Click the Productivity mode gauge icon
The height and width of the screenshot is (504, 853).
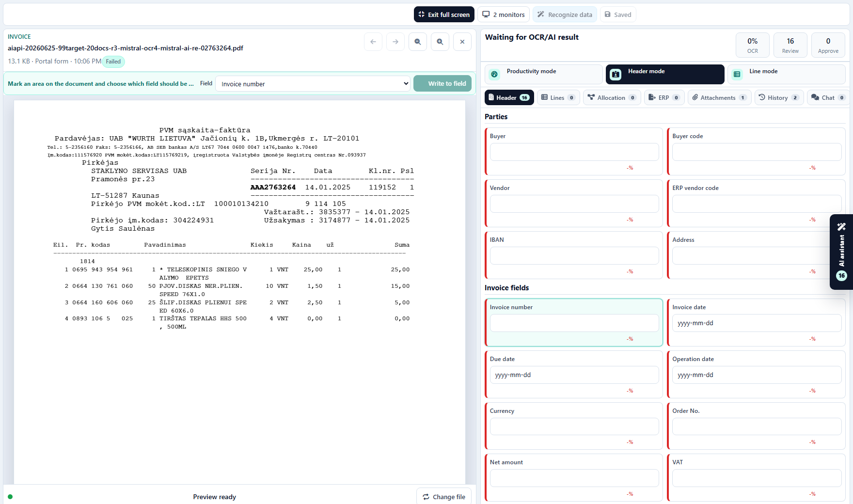pos(494,74)
